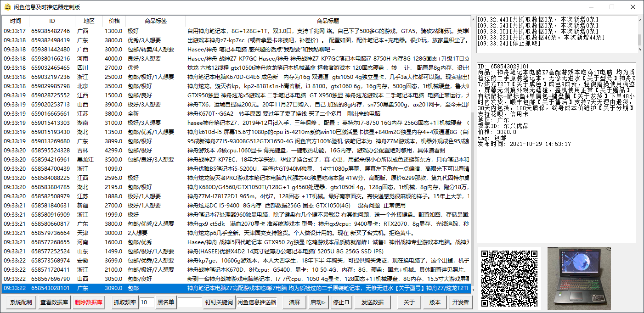Click the 开发者 developer button
This screenshot has height=313, width=644.
tap(460, 302)
